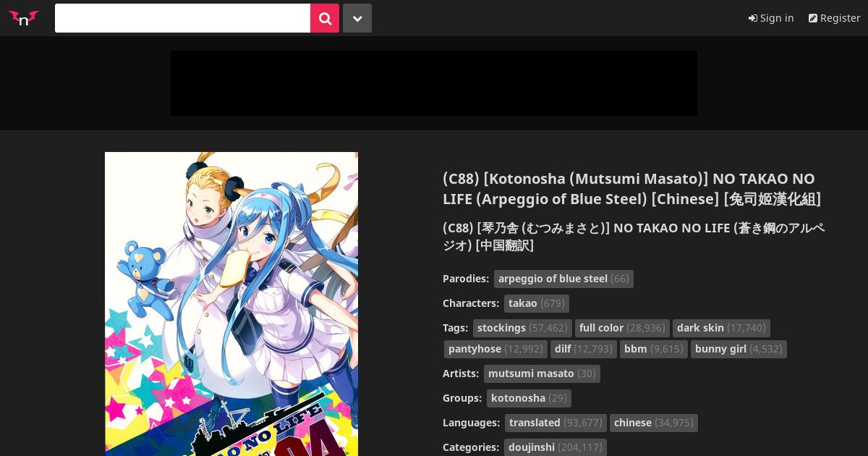
Task: Click the dark skin tag
Action: (721, 328)
